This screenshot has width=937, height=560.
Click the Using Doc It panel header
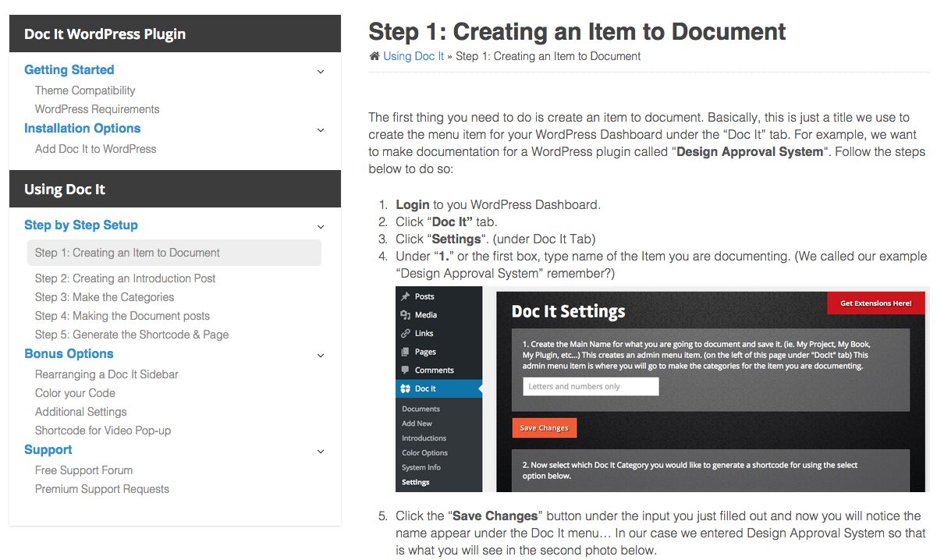point(175,189)
